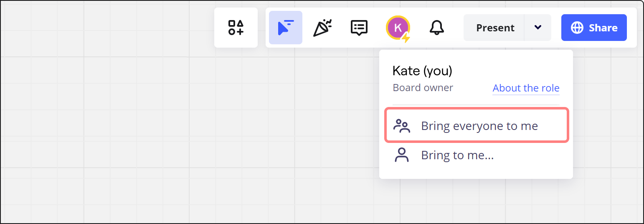Viewport: 644px width, 224px height.
Task: Click the globe icon on Share button
Action: click(x=577, y=28)
